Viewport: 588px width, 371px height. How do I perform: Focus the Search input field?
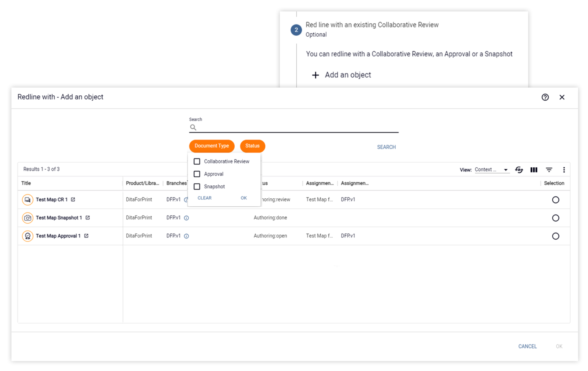pyautogui.click(x=294, y=127)
